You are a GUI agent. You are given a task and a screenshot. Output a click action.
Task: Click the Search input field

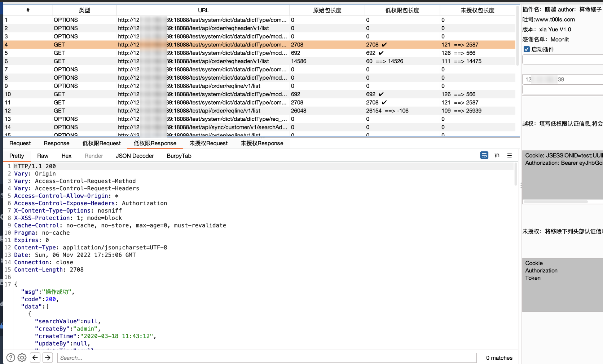[x=267, y=358]
